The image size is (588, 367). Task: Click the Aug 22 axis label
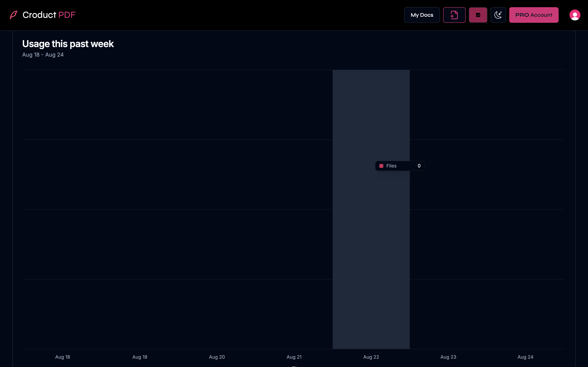371,357
